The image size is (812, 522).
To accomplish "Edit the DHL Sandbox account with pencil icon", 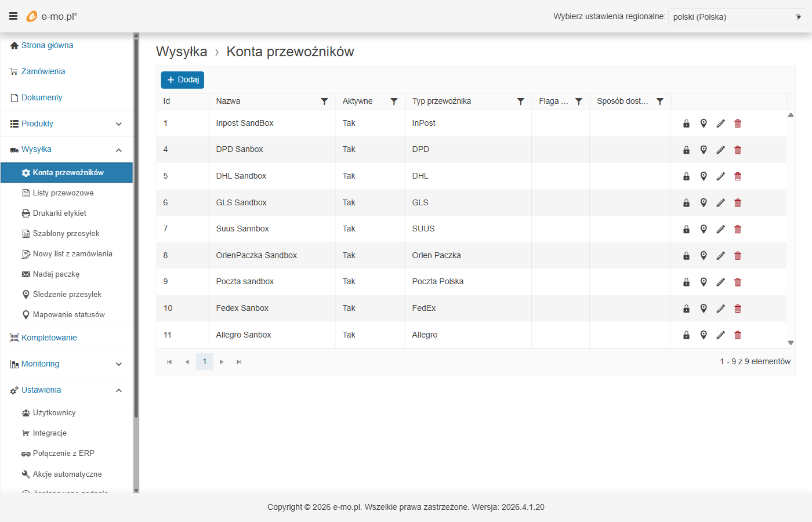I will click(720, 176).
